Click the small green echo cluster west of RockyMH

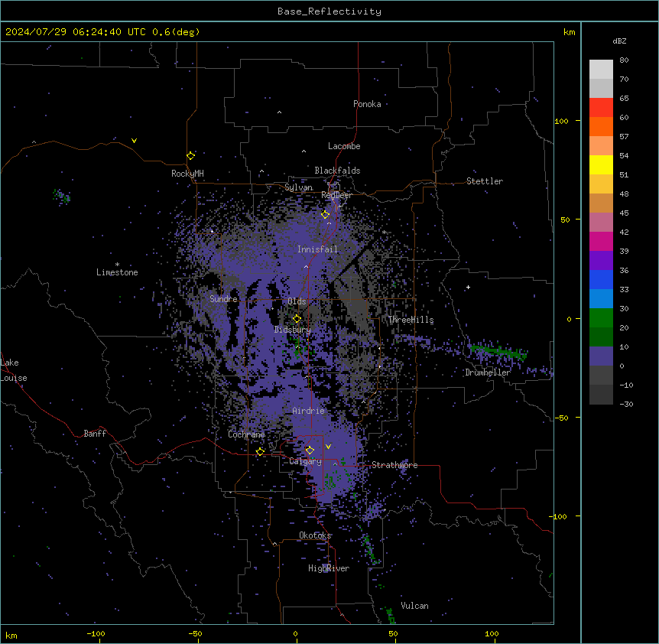coord(61,196)
